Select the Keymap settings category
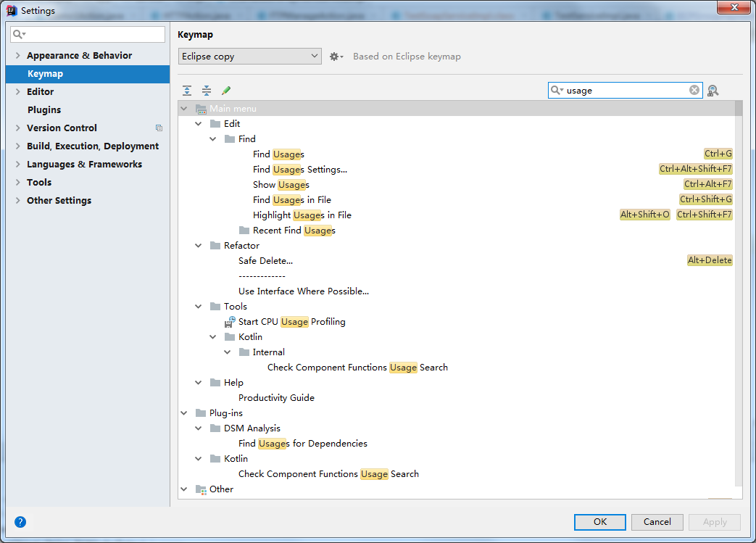 pos(45,74)
